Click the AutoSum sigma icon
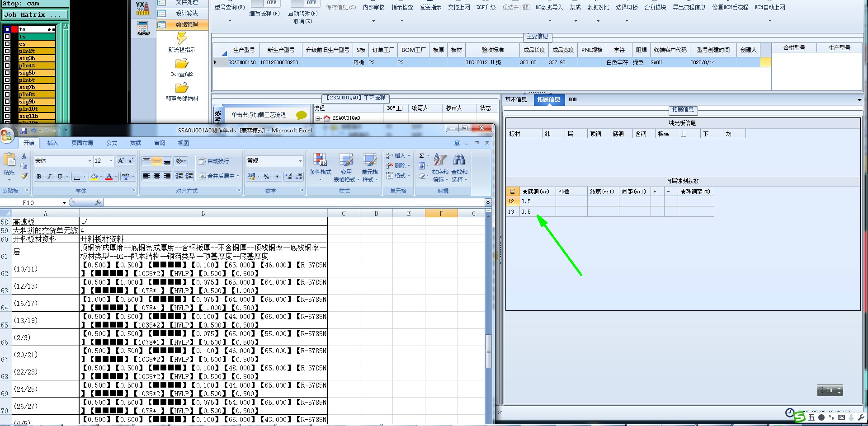The height and width of the screenshot is (426, 868). pos(421,156)
